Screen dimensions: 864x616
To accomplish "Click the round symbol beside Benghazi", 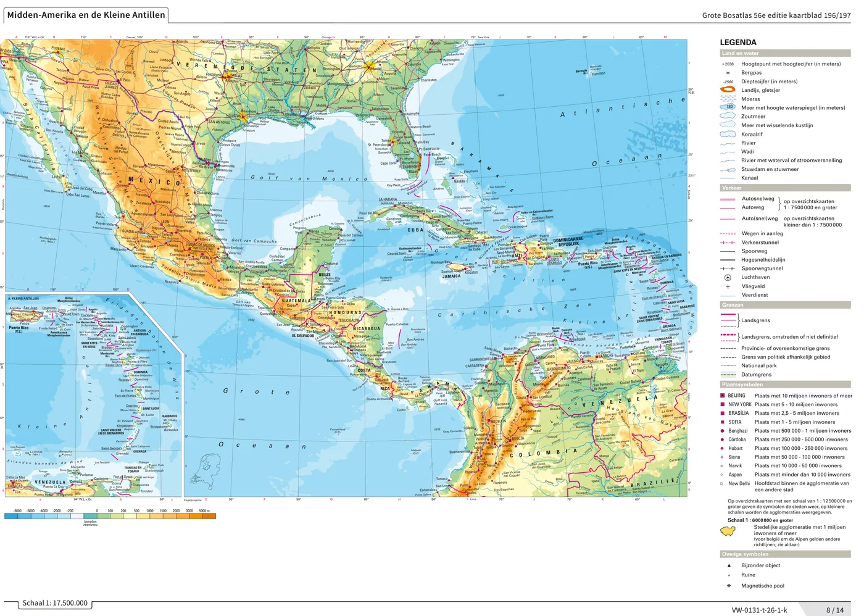I will (722, 431).
